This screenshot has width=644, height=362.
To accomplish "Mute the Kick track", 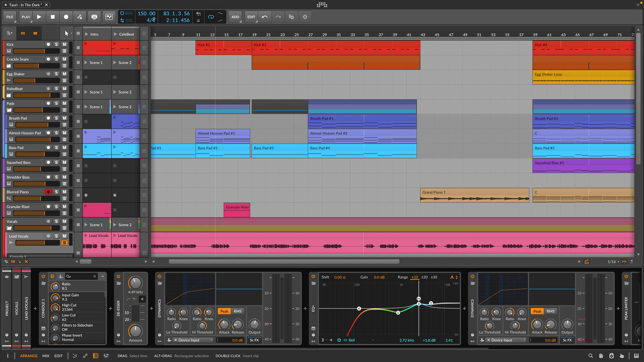I will [65, 44].
